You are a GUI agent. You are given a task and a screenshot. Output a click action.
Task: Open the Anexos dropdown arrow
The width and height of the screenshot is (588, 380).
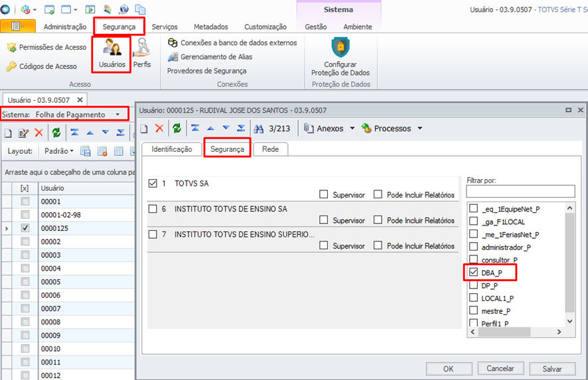click(352, 128)
